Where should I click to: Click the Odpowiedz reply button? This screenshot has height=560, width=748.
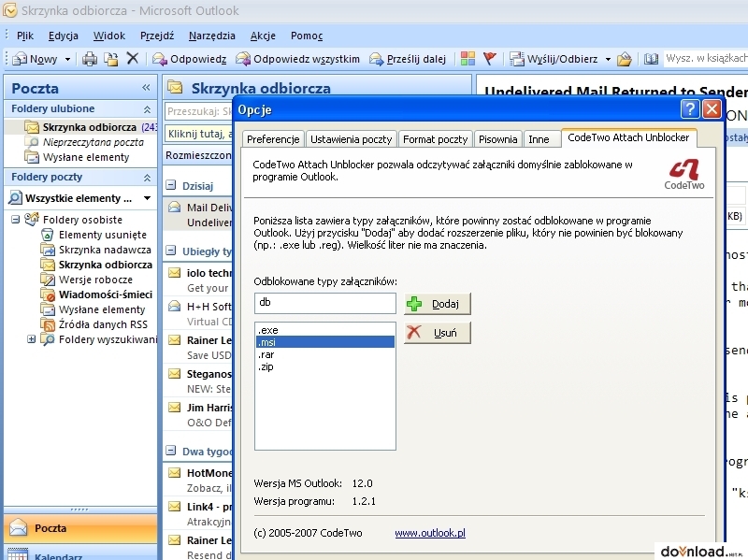click(x=189, y=59)
